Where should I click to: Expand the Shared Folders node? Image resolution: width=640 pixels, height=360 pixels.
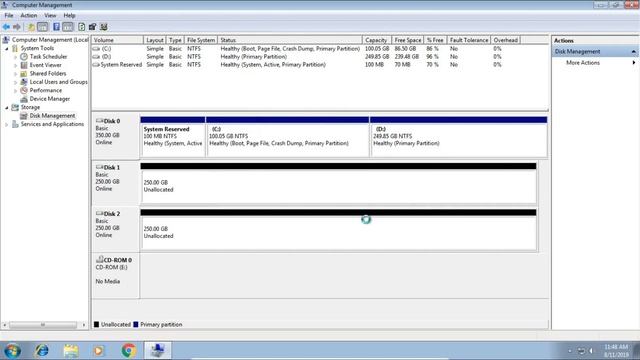[16, 73]
